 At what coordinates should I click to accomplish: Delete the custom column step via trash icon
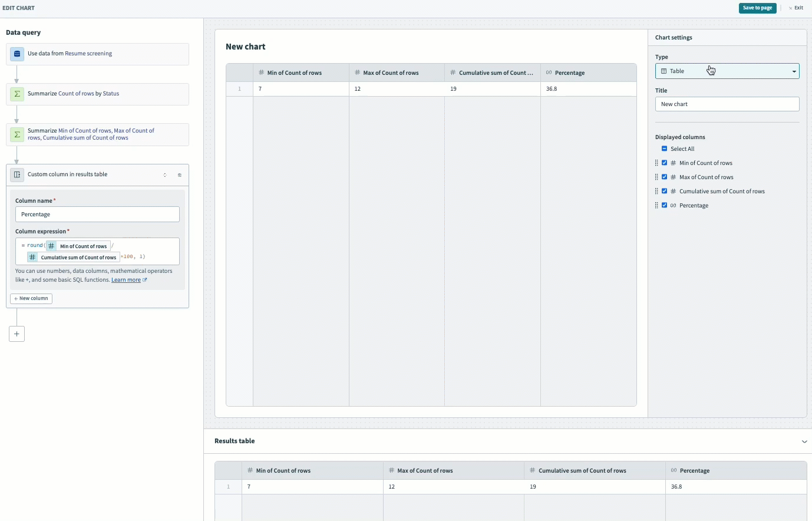[180, 175]
